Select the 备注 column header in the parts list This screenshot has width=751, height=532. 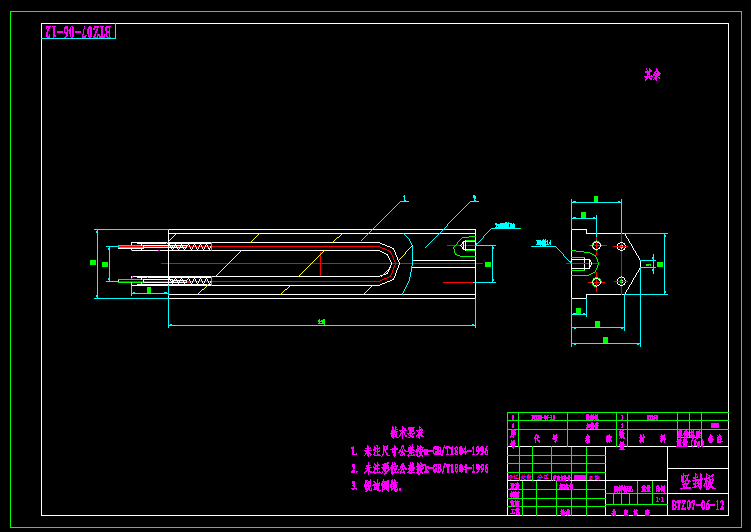pyautogui.click(x=715, y=439)
